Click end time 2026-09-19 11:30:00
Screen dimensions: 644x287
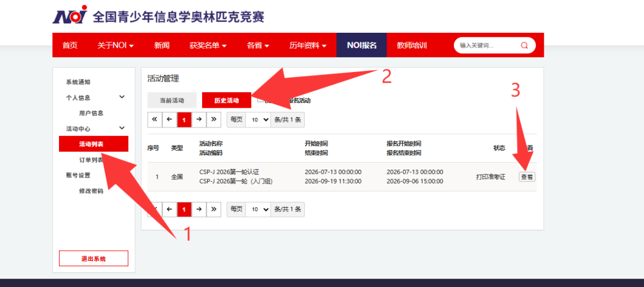pyautogui.click(x=333, y=181)
